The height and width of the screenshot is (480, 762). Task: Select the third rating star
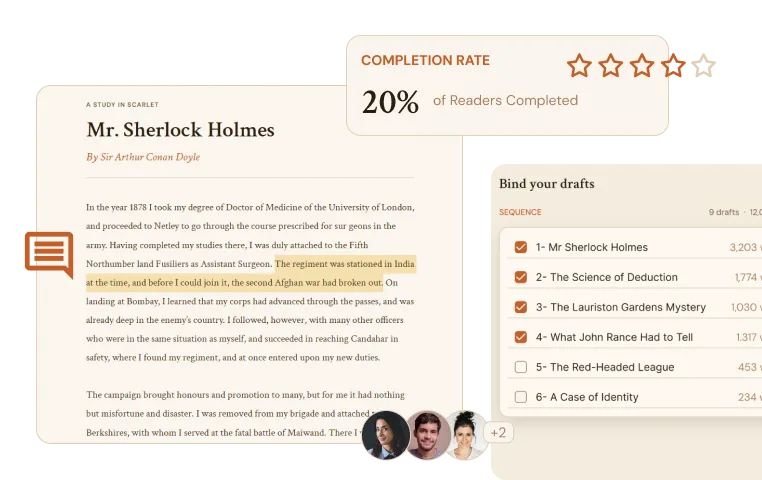point(642,66)
